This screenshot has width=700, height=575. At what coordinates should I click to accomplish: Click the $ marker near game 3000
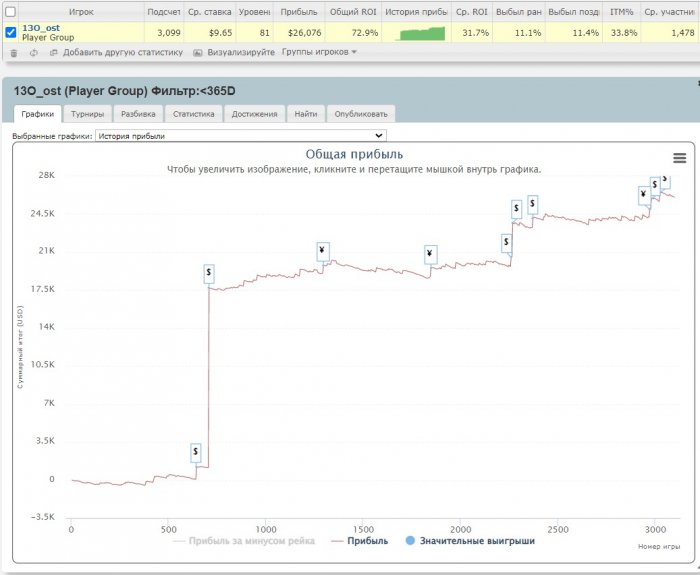[655, 185]
